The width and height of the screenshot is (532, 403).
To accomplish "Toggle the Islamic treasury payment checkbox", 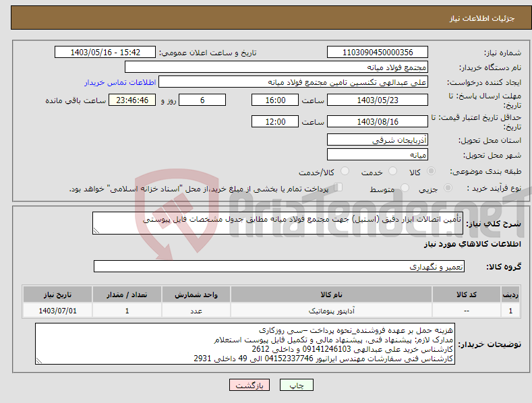I will [x=338, y=187].
